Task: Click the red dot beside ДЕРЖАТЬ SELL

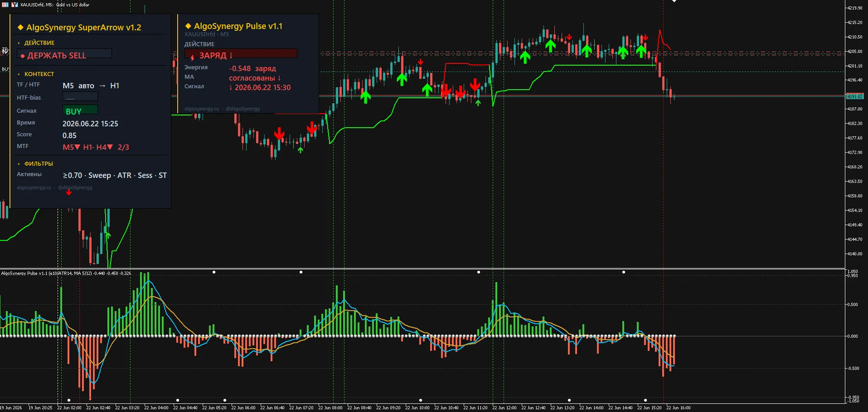Action: click(x=23, y=56)
